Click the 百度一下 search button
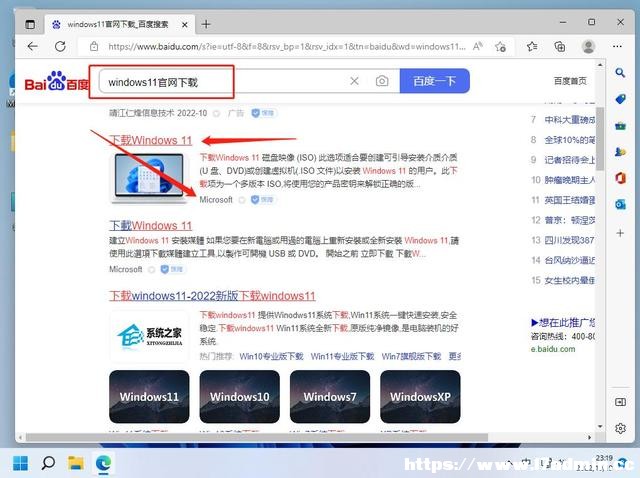Screen dimensions: 640x478 [434, 81]
